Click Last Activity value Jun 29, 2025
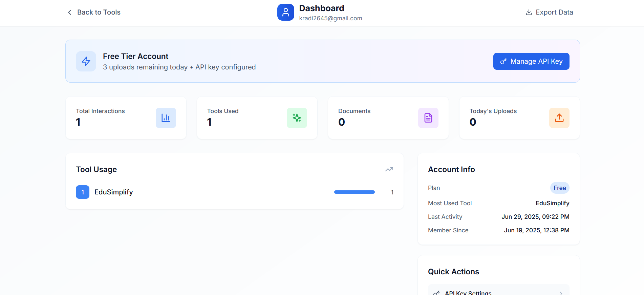 click(x=535, y=217)
